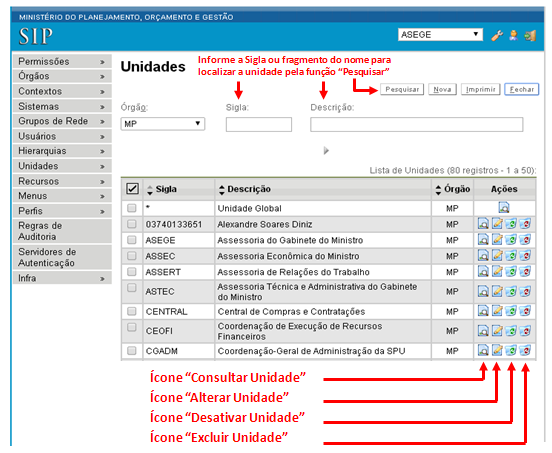Image resolution: width=552 pixels, height=453 pixels.
Task: Open the Grupos de Rede menu
Action: click(x=62, y=121)
